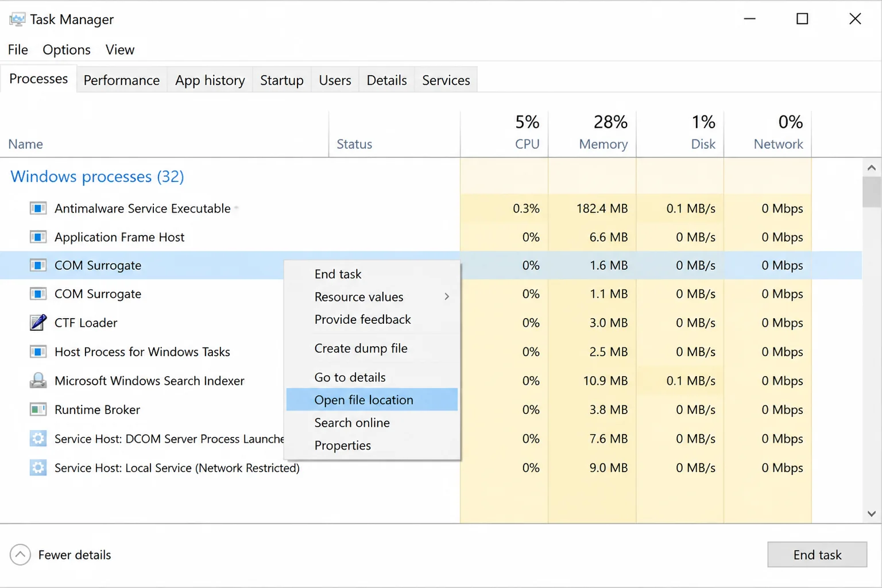Click the highlighted COM Surrogate process icon
The width and height of the screenshot is (882, 588).
coord(38,265)
